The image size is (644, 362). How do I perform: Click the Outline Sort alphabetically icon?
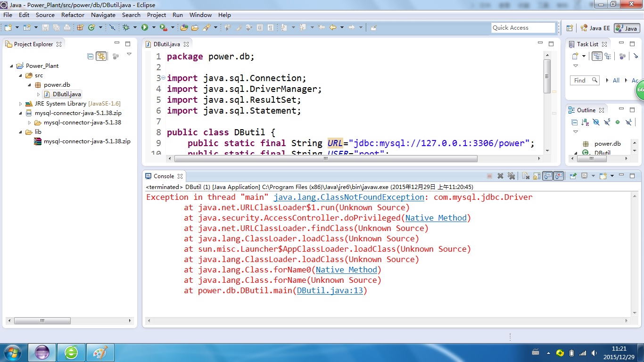point(585,122)
